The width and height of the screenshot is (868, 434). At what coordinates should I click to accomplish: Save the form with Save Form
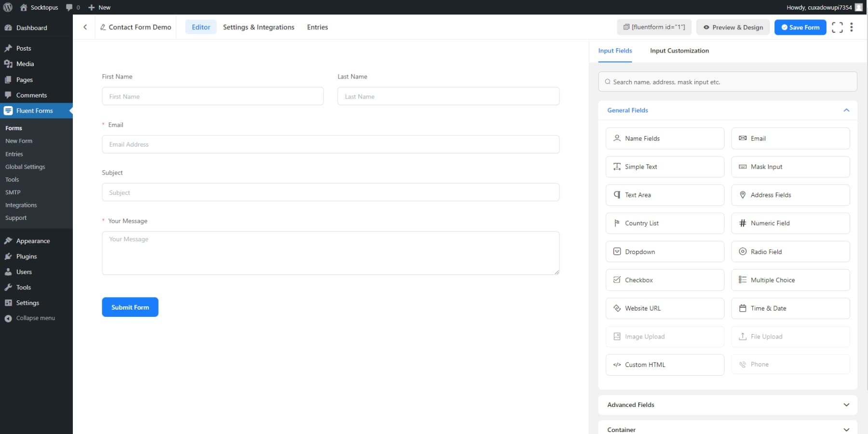coord(800,27)
